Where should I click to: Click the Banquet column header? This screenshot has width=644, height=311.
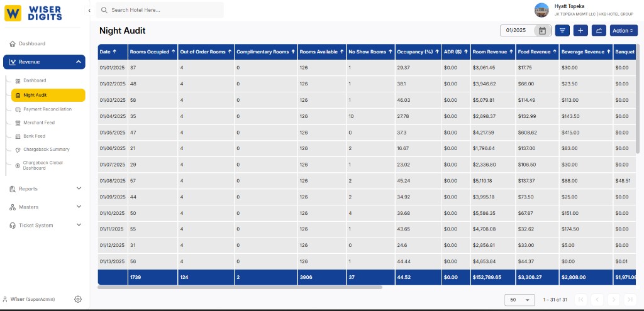point(623,52)
